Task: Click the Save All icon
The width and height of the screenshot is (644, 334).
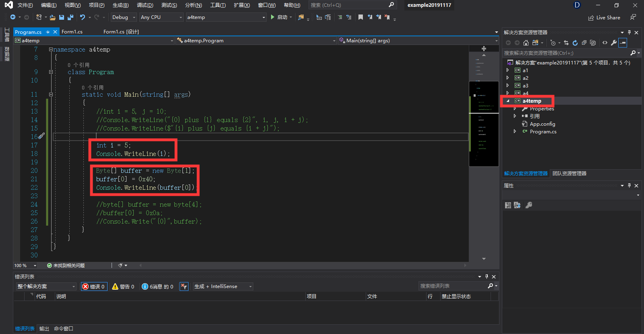Action: tap(70, 17)
